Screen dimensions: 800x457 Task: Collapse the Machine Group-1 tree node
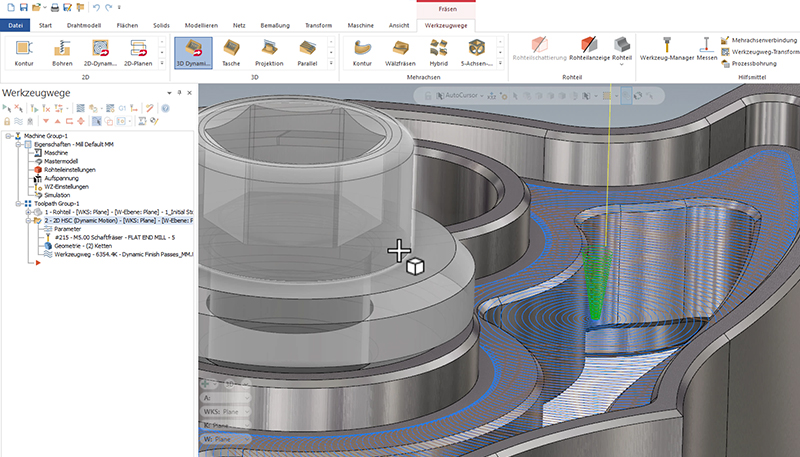(x=7, y=136)
